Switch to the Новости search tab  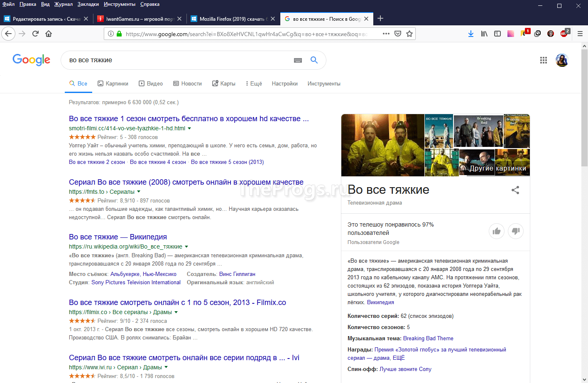187,83
